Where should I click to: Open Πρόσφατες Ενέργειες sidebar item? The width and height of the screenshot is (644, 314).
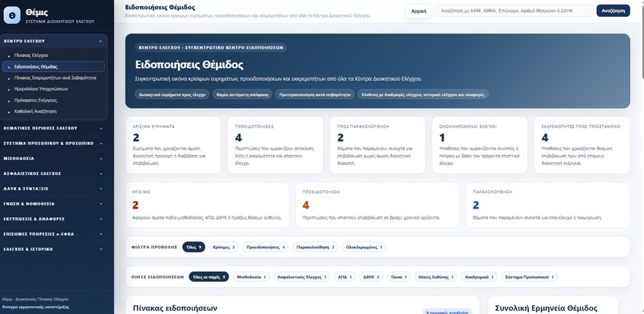(x=54, y=100)
